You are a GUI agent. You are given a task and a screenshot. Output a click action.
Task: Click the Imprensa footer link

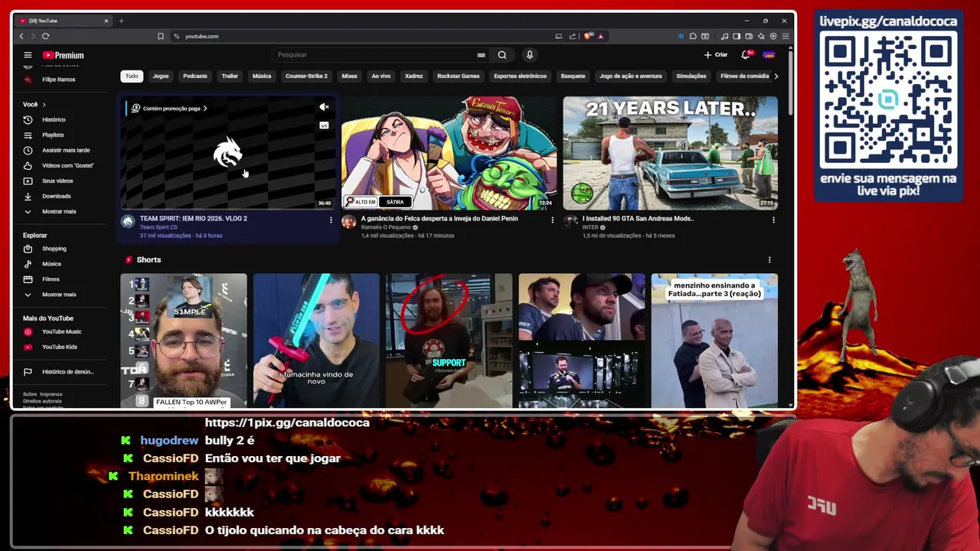pos(51,394)
